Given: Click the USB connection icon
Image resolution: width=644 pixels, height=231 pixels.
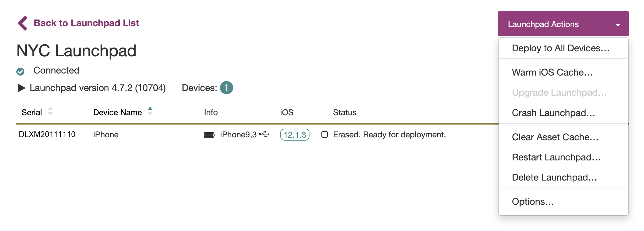Looking at the screenshot, I should [x=264, y=134].
